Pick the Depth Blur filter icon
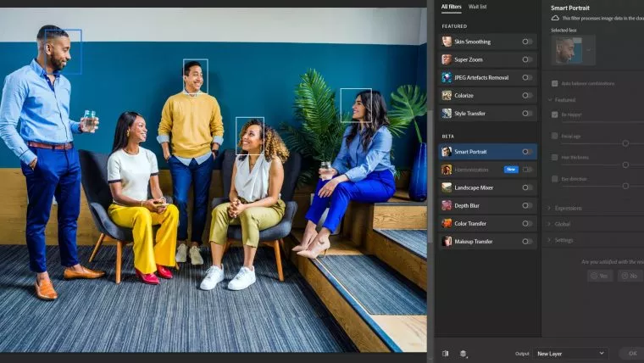644x363 pixels. [447, 205]
